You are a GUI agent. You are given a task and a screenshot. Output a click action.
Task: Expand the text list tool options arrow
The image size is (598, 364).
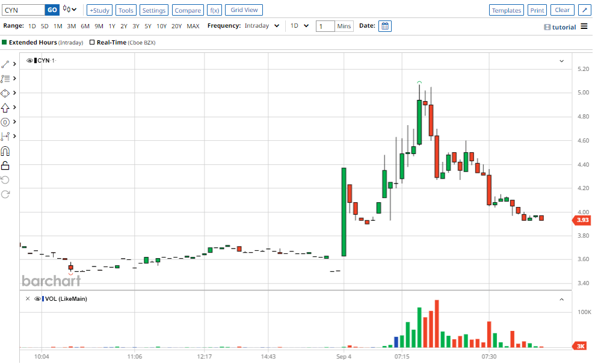point(14,79)
